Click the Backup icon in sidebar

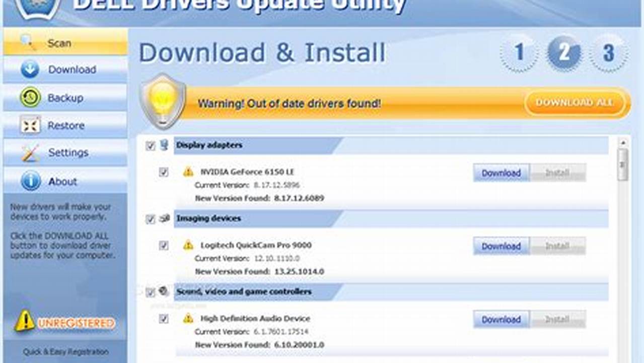click(x=29, y=98)
